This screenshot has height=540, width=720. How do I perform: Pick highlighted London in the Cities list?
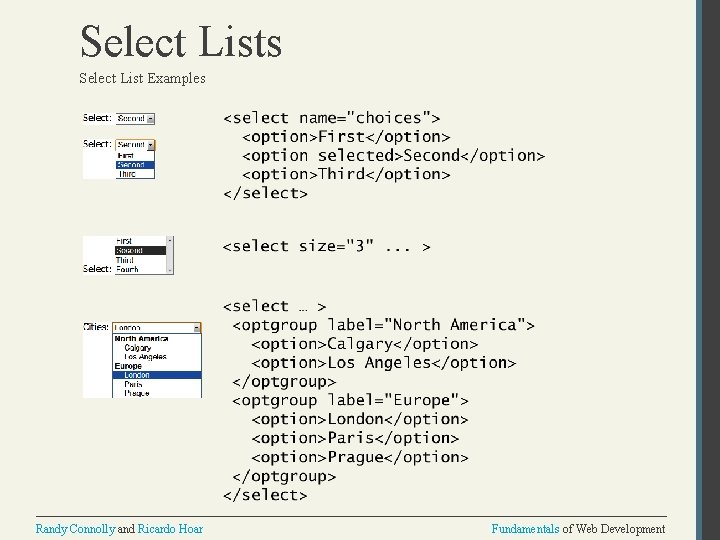[x=157, y=375]
